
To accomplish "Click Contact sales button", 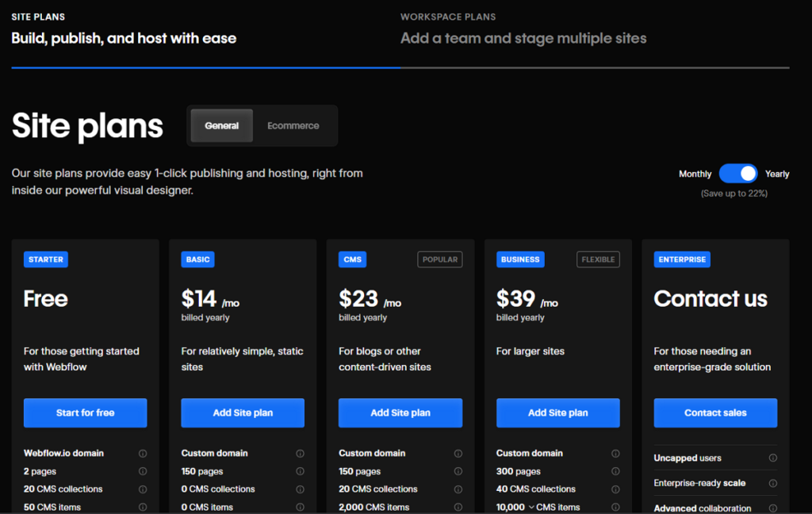I will (x=715, y=413).
